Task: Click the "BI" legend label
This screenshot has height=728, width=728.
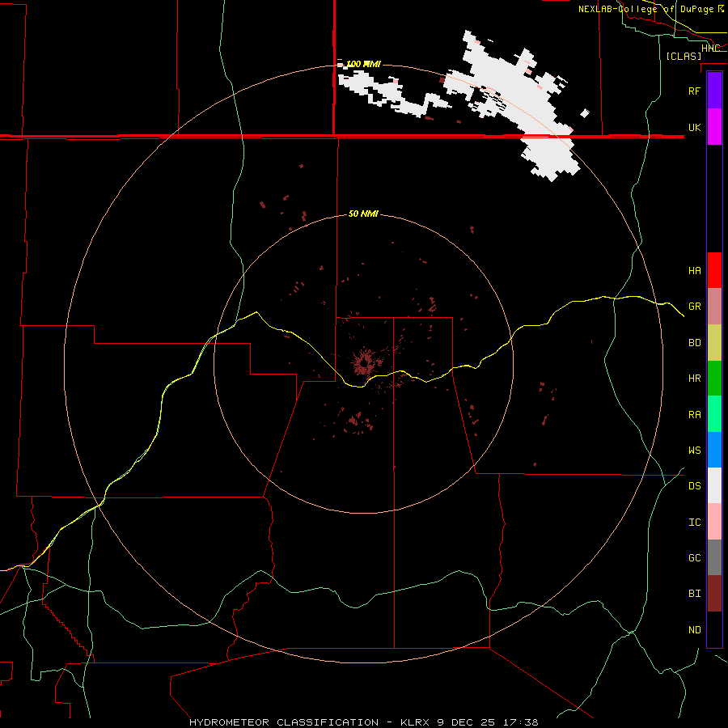Action: [695, 594]
